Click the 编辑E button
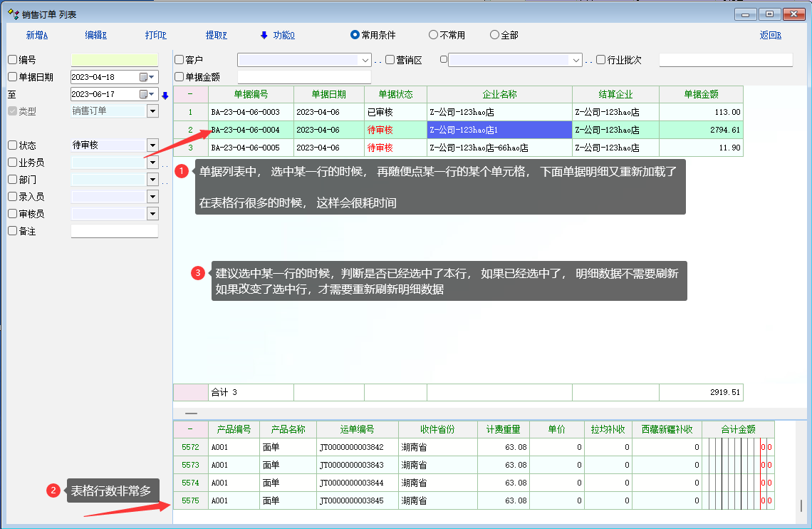Image resolution: width=812 pixels, height=529 pixels. [x=96, y=35]
